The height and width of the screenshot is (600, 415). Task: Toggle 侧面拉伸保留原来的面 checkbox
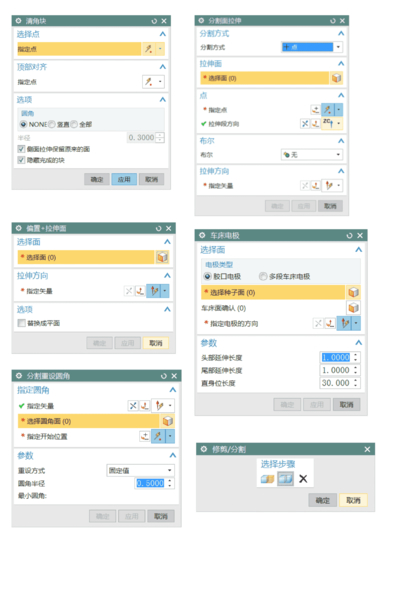click(21, 149)
